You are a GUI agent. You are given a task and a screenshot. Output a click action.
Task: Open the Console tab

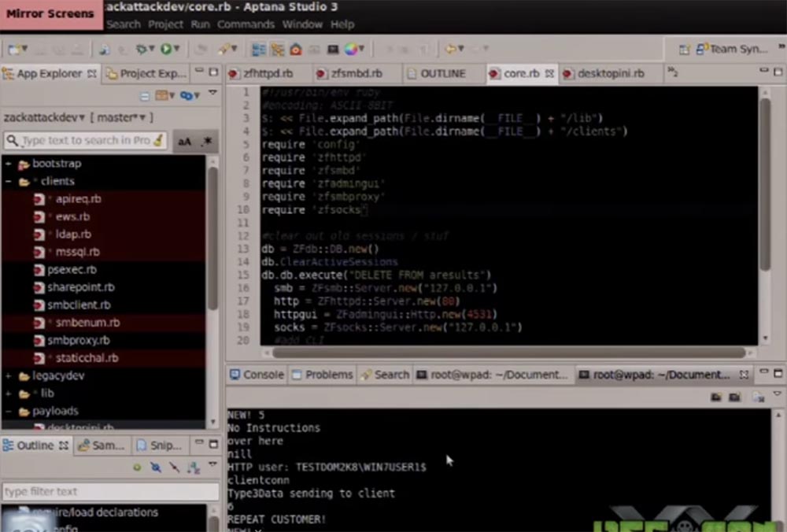(257, 375)
